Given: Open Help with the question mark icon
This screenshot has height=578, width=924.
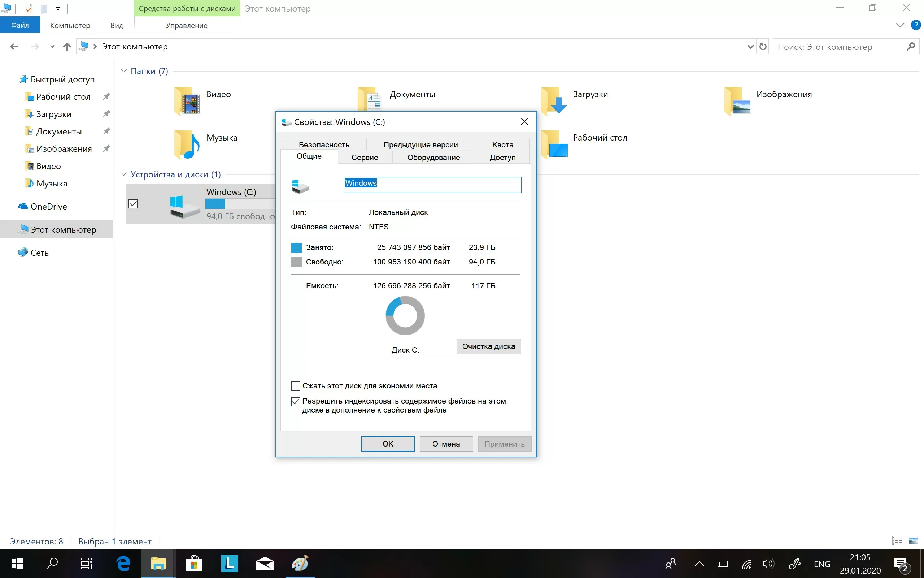Looking at the screenshot, I should coord(916,25).
